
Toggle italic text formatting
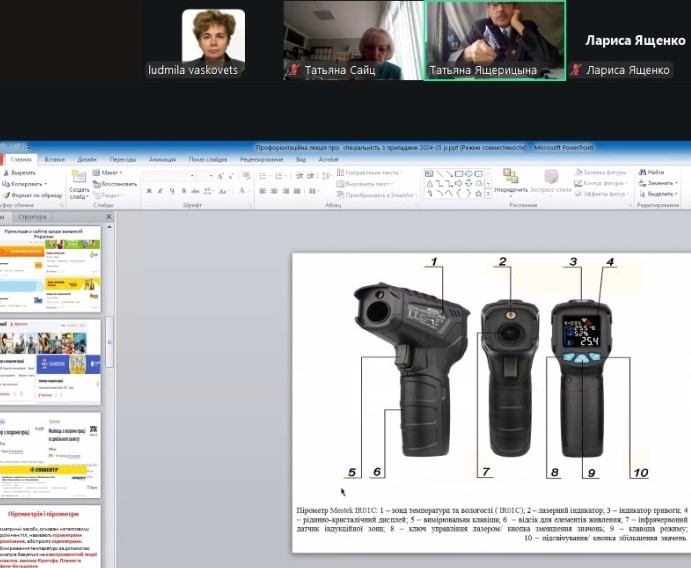(x=160, y=191)
